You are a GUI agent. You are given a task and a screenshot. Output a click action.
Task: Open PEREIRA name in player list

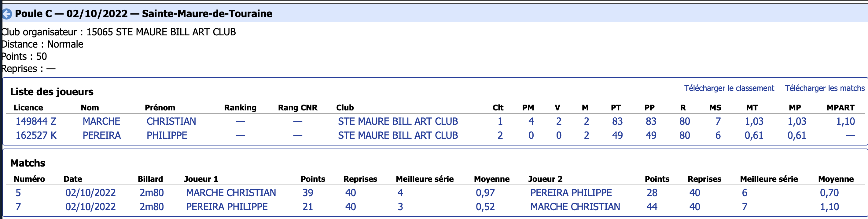pyautogui.click(x=102, y=135)
